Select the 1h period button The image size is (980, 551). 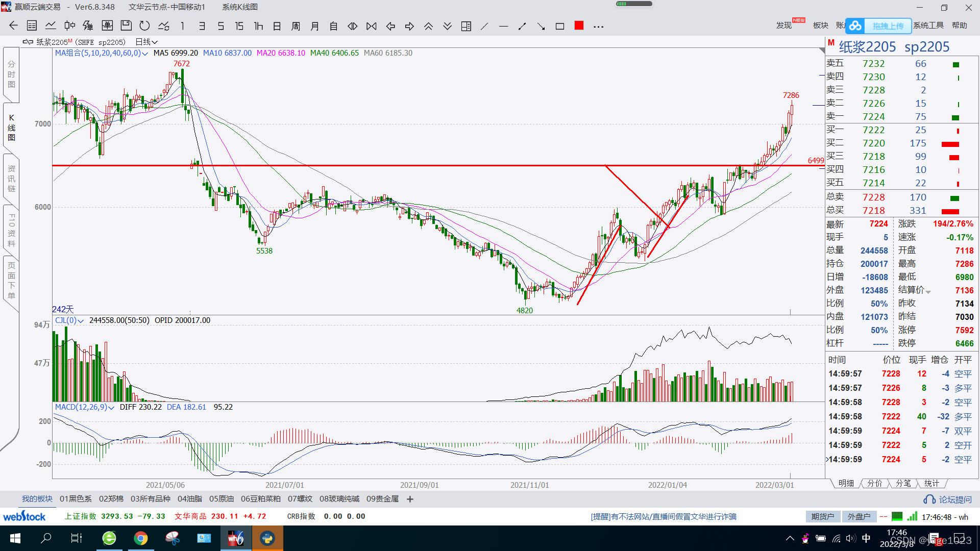[x=258, y=26]
